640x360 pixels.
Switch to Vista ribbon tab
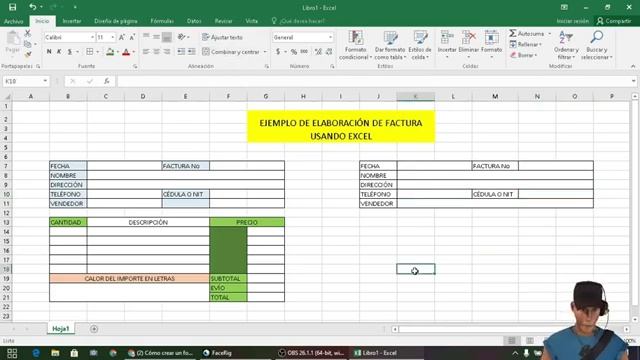251,21
